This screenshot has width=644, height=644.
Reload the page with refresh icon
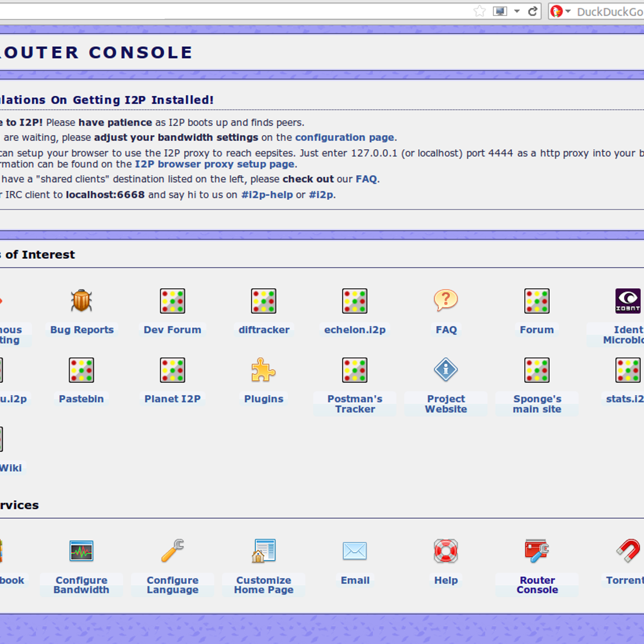pyautogui.click(x=533, y=11)
